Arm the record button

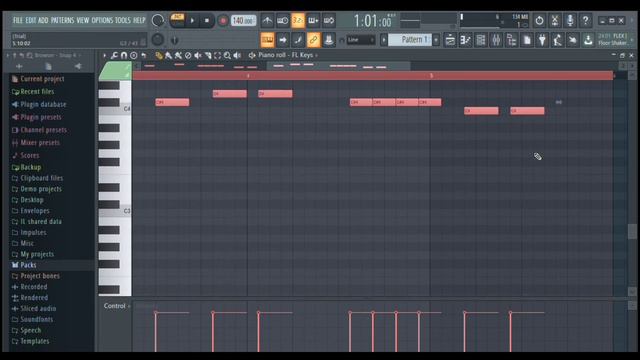pyautogui.click(x=223, y=20)
